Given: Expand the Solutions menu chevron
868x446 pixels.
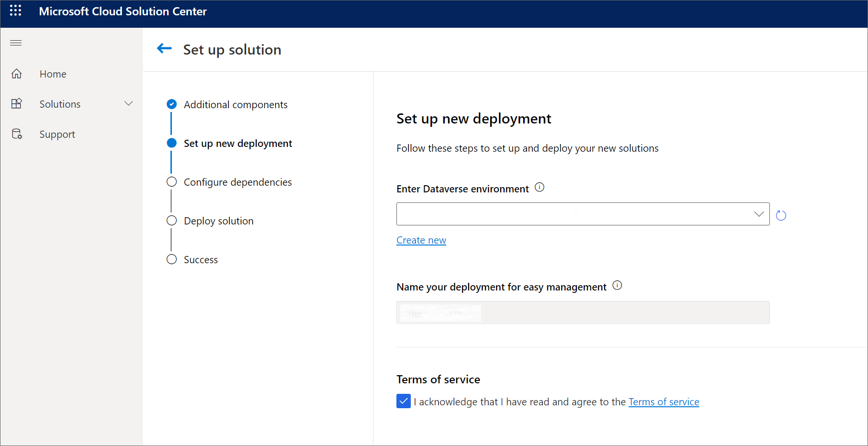Looking at the screenshot, I should pyautogui.click(x=129, y=103).
